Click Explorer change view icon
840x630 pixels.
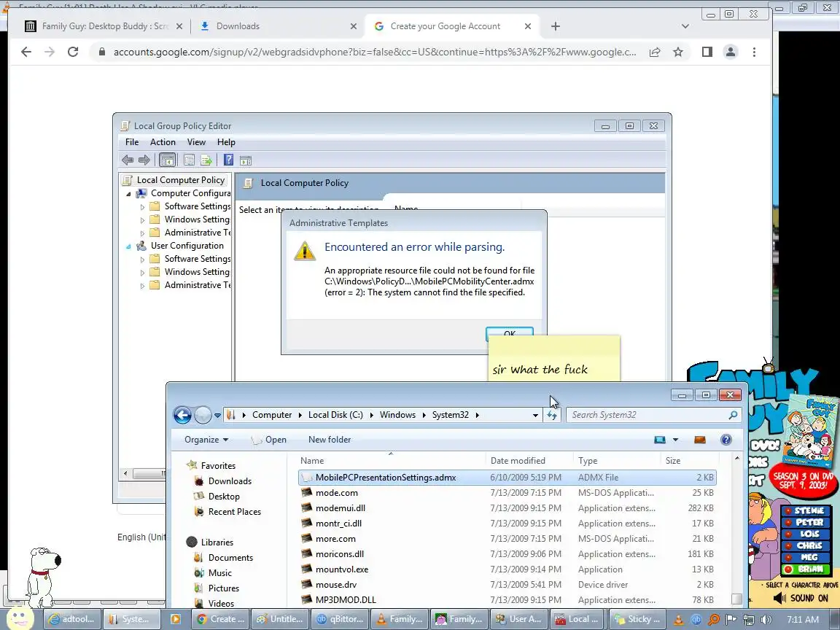pos(660,440)
